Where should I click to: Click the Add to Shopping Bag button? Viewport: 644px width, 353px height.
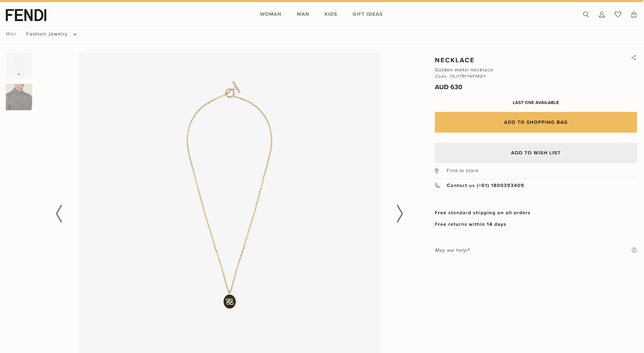tap(536, 122)
